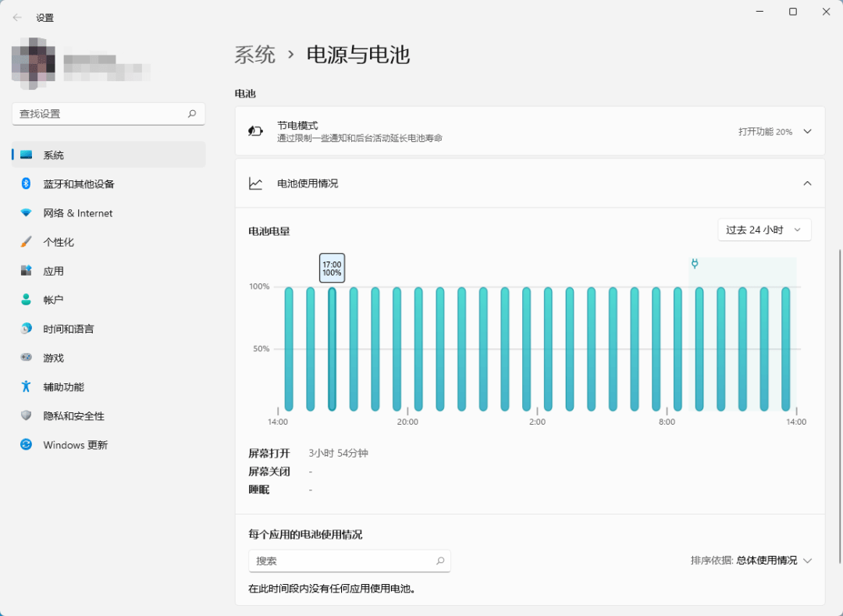843x616 pixels.
Task: Collapse the 电池使用情况 section
Action: click(807, 183)
